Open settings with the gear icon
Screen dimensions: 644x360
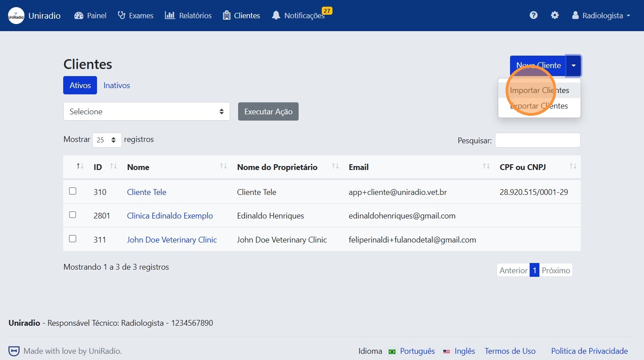tap(555, 15)
